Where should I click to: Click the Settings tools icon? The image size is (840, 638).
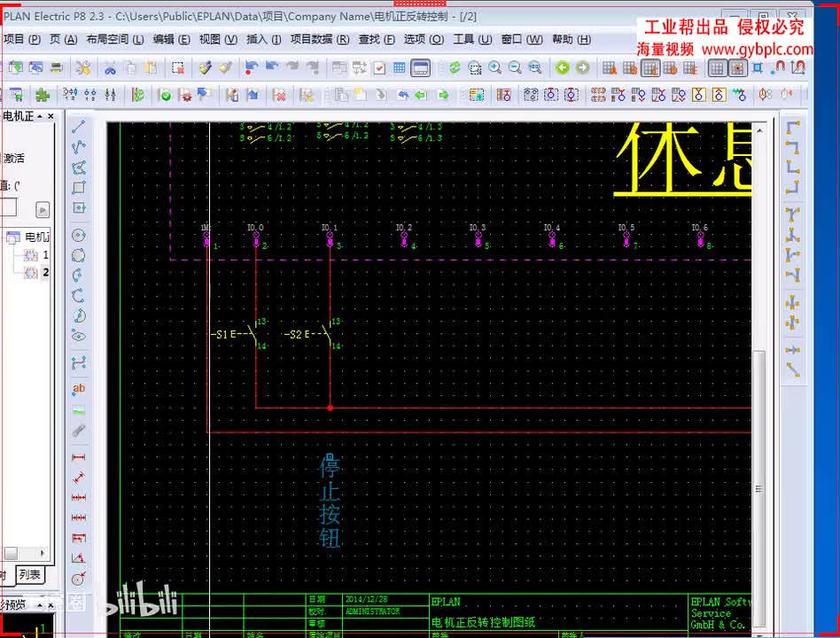tap(83, 68)
